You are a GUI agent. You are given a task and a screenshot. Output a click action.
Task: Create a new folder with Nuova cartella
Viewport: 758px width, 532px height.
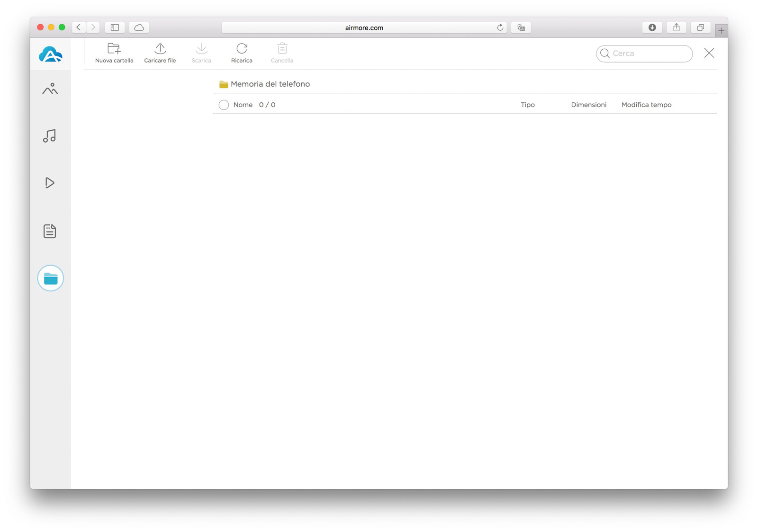(x=114, y=53)
